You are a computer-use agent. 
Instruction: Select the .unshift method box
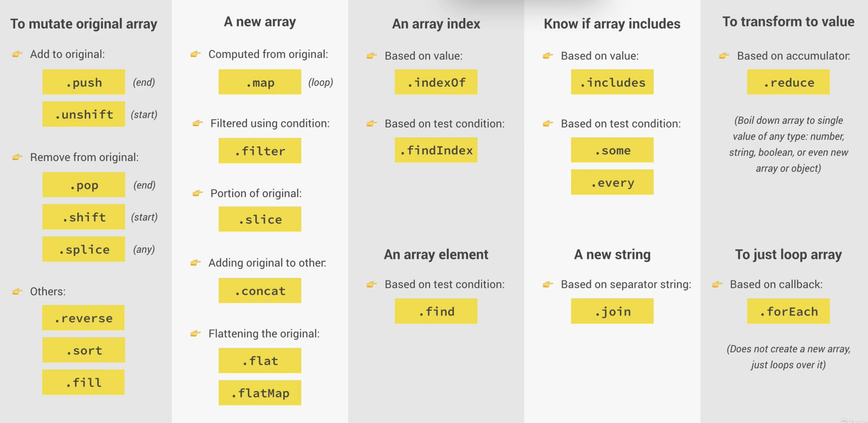point(84,114)
